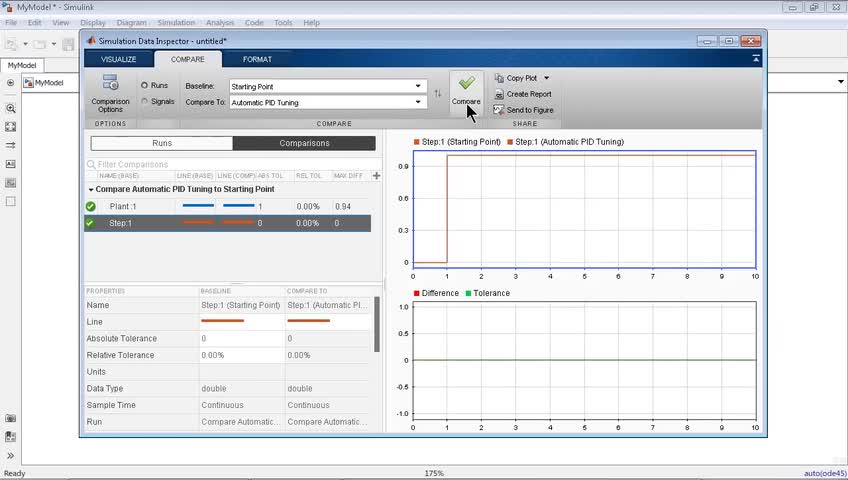The width and height of the screenshot is (848, 480).
Task: Switch to the Runs pane toggle
Action: 162,143
